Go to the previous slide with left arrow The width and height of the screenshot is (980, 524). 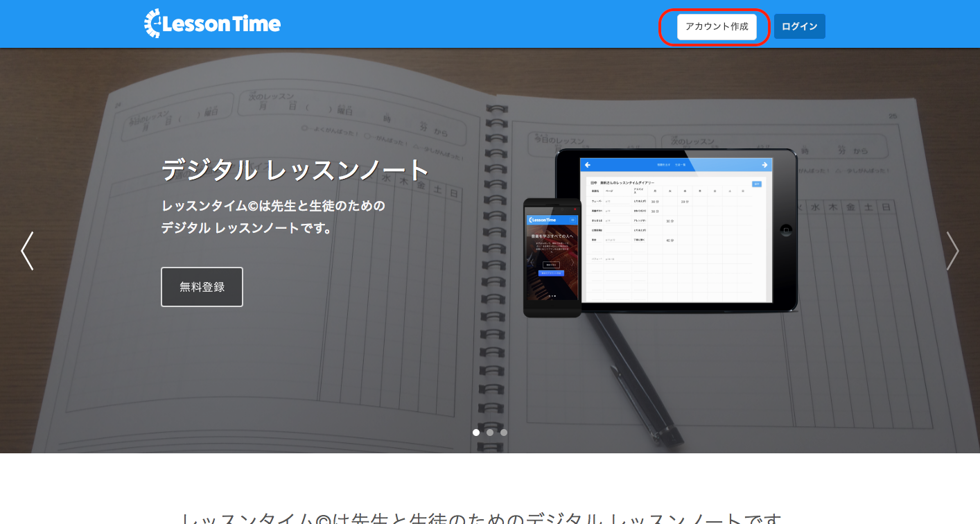(x=27, y=251)
